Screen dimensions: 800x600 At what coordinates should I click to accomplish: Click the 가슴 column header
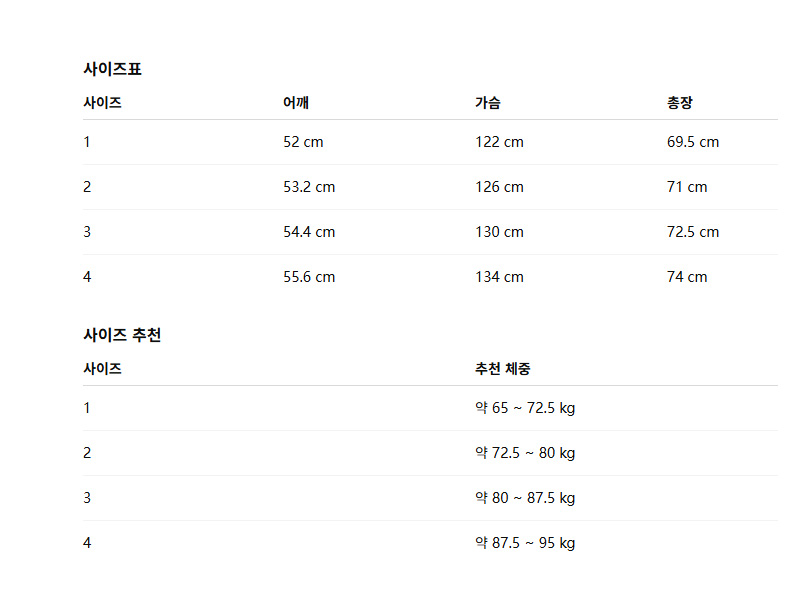488,102
